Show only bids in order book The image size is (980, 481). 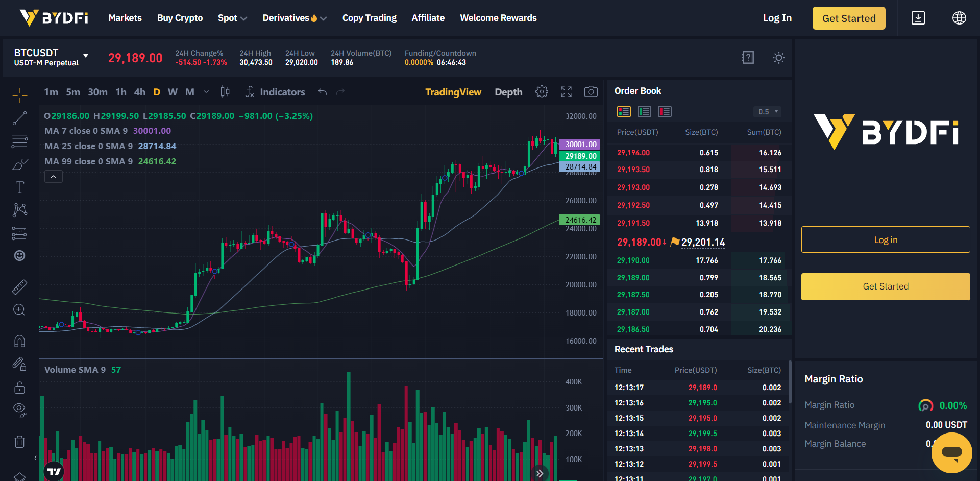pos(644,112)
